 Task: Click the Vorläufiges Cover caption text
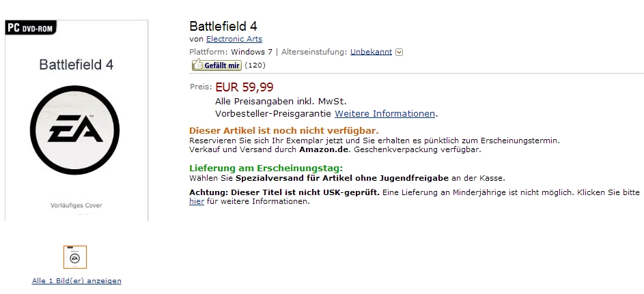76,205
